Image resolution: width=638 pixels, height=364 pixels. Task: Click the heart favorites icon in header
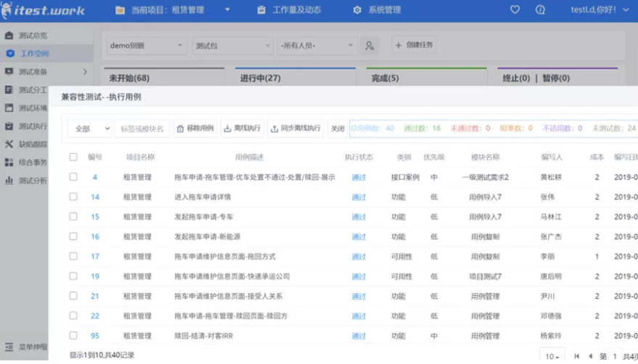515,10
